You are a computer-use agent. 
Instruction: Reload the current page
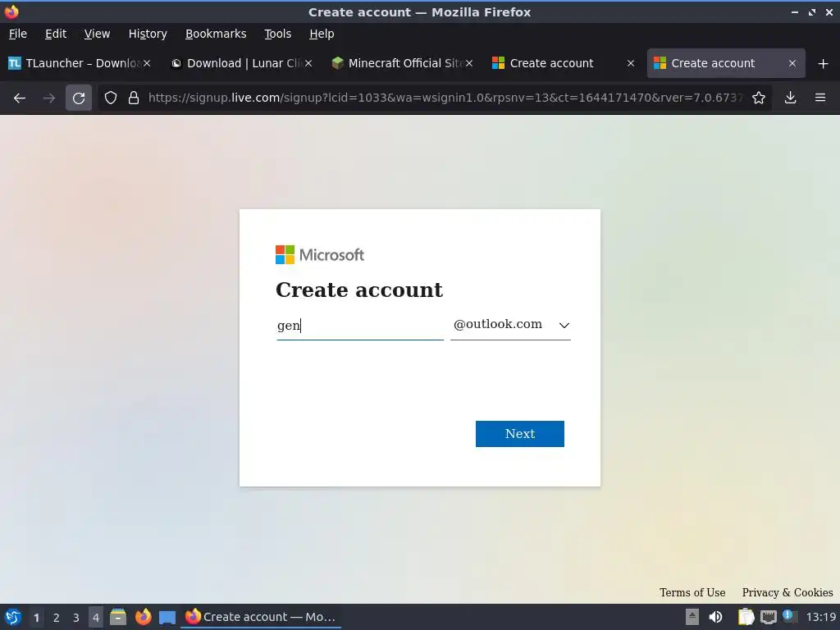(x=79, y=98)
